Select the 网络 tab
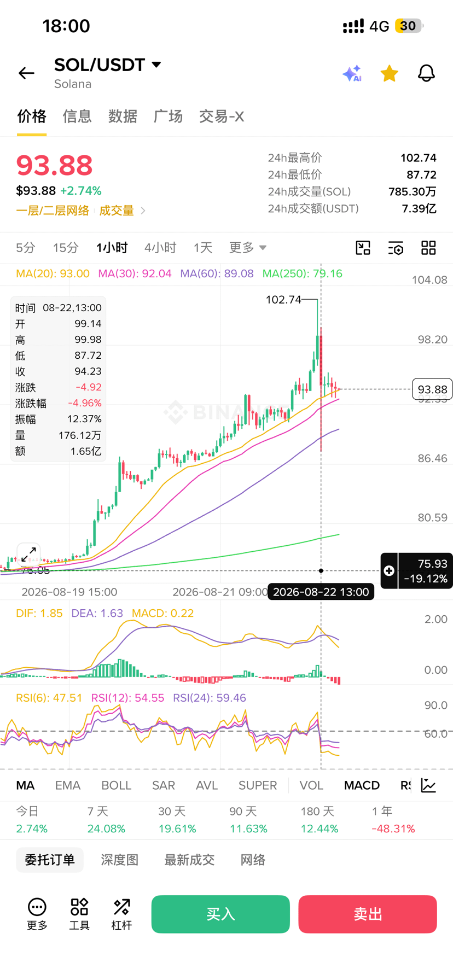 [253, 860]
